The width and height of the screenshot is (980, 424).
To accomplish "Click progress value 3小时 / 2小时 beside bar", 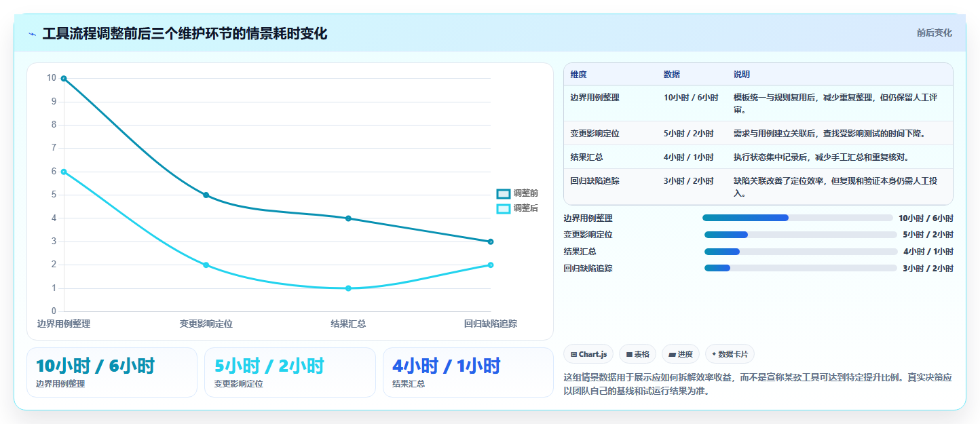I will click(928, 269).
